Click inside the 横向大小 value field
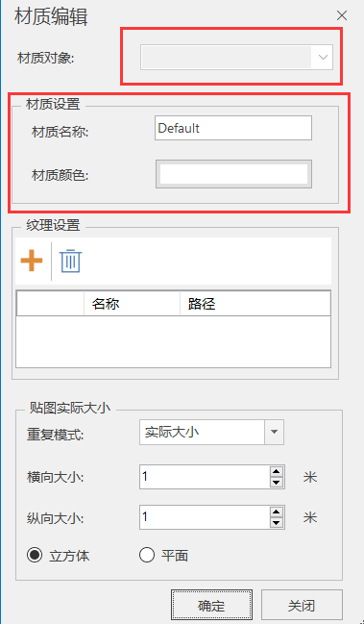The height and width of the screenshot is (624, 364). click(205, 477)
